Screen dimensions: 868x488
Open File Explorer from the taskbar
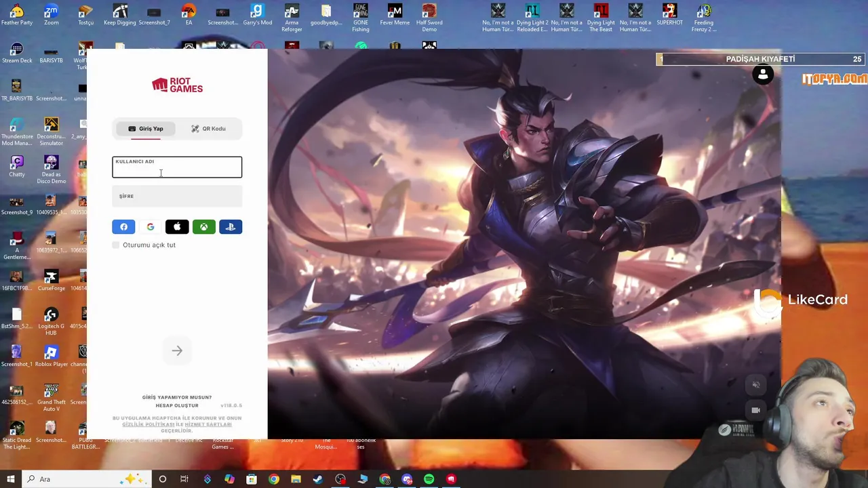point(296,479)
